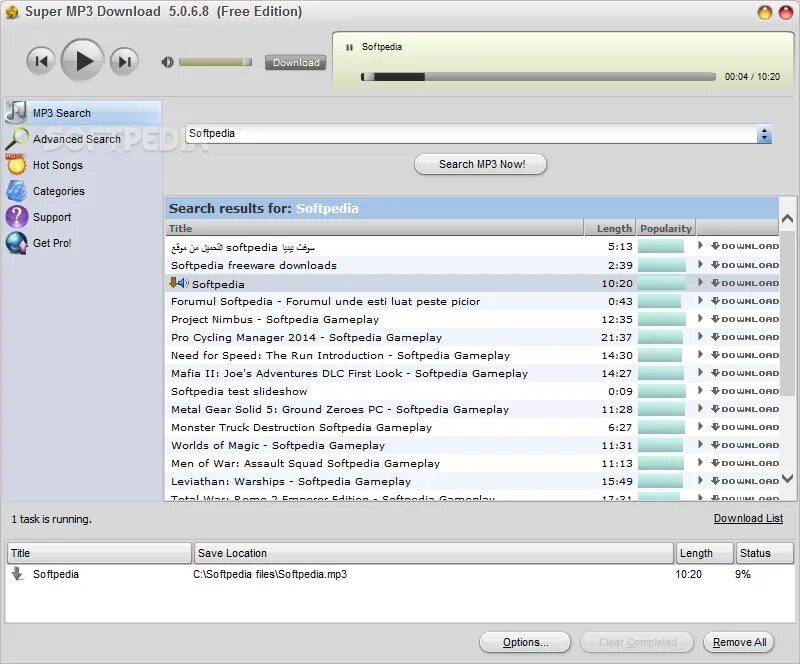Click the Hot Songs sun icon
The image size is (800, 664).
pyautogui.click(x=16, y=164)
